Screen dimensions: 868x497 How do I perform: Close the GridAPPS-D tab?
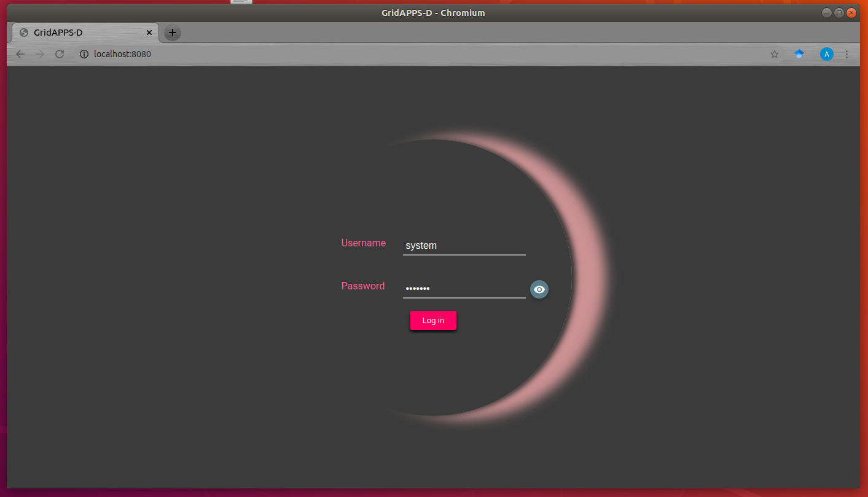(149, 33)
